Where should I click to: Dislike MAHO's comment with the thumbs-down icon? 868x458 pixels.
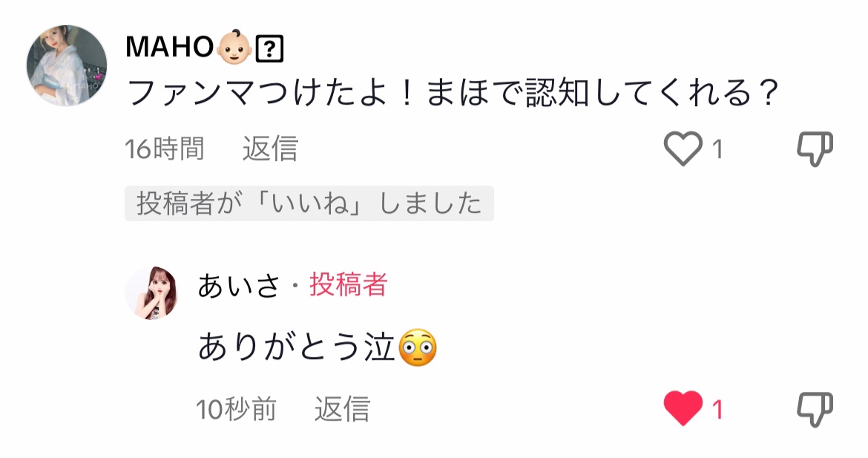point(815,149)
